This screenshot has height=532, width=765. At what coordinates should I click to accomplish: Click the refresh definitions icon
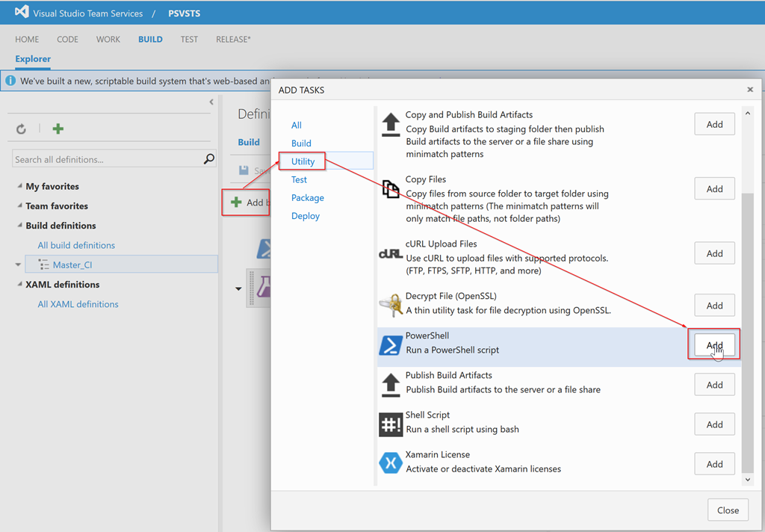[21, 129]
